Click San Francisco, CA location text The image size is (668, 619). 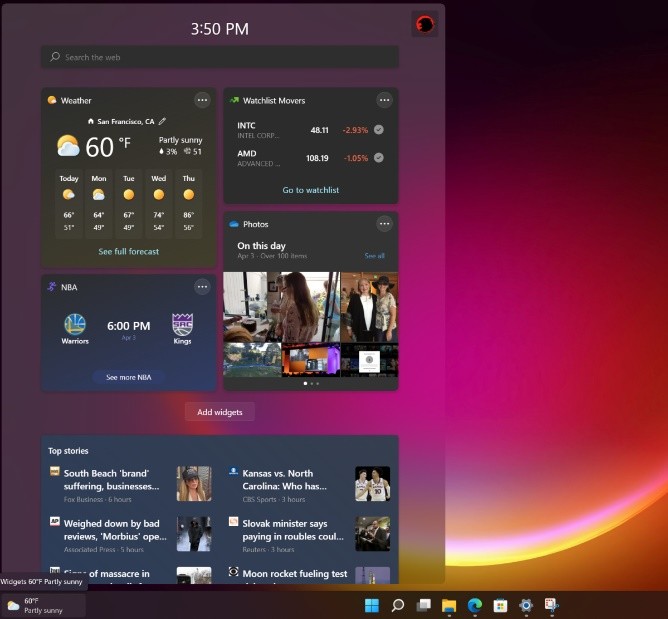point(126,121)
